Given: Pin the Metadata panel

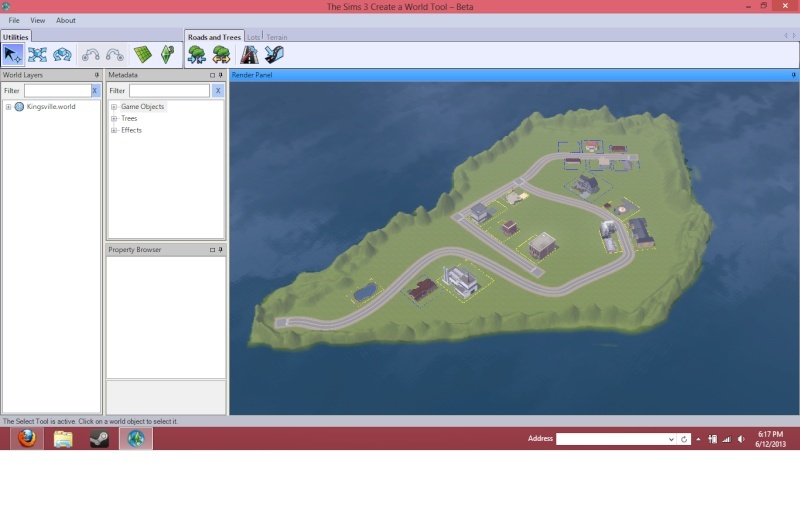Looking at the screenshot, I should pos(220,75).
